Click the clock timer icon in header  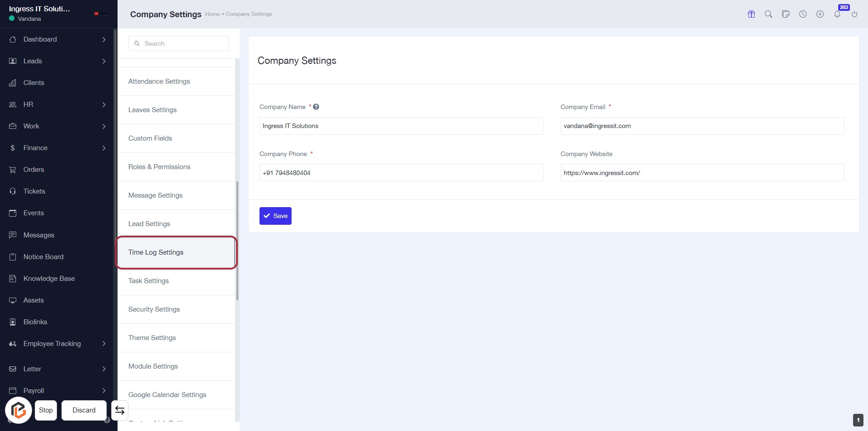(803, 14)
